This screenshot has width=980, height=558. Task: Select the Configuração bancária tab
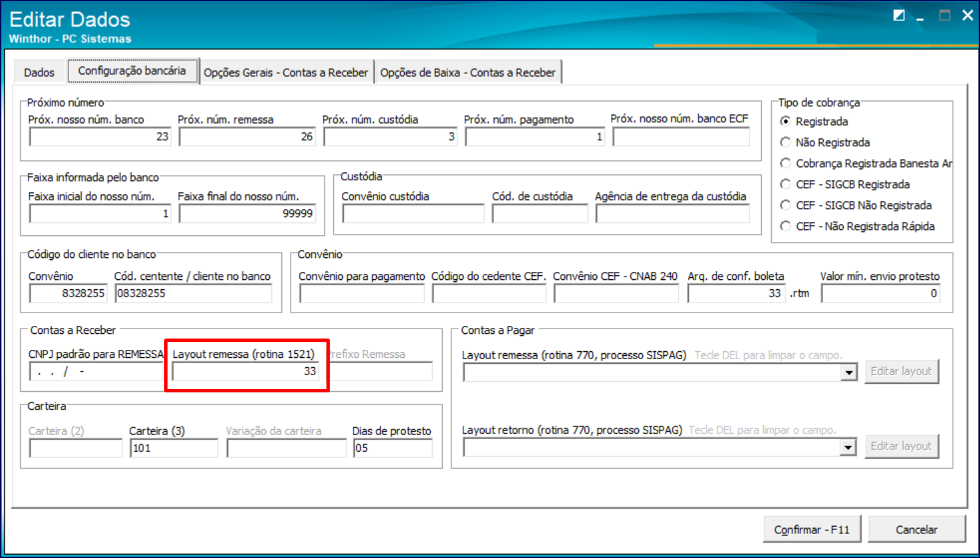132,70
